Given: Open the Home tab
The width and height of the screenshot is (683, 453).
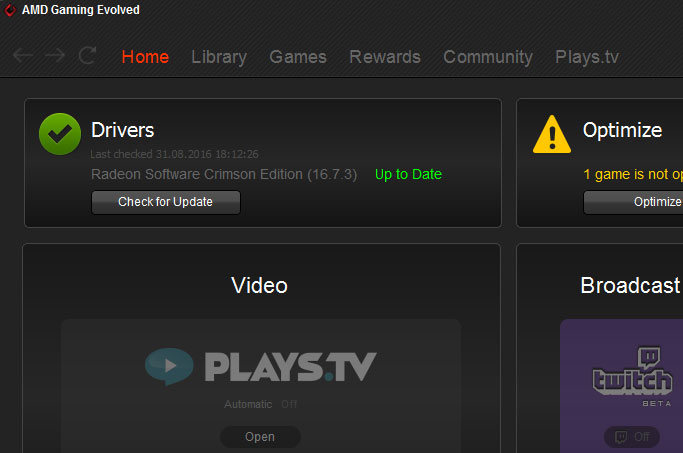Looking at the screenshot, I should tap(145, 57).
